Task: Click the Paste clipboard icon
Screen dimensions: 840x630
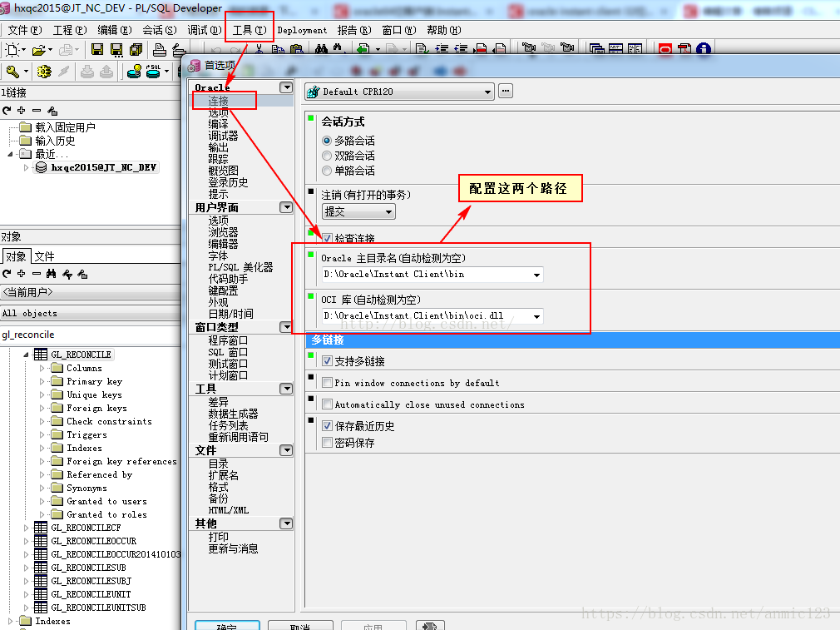Action: point(296,49)
